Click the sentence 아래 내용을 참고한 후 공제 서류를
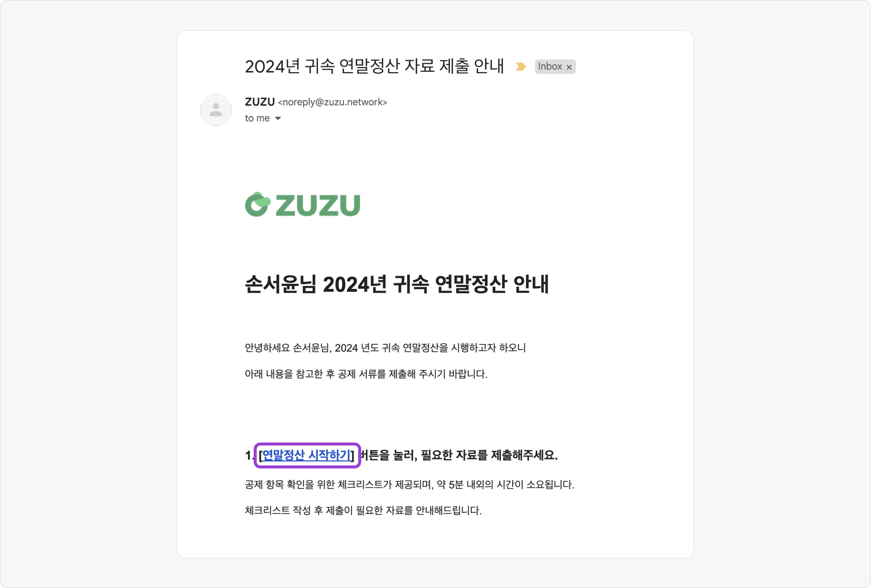Viewport: 871px width, 588px height. tap(366, 374)
